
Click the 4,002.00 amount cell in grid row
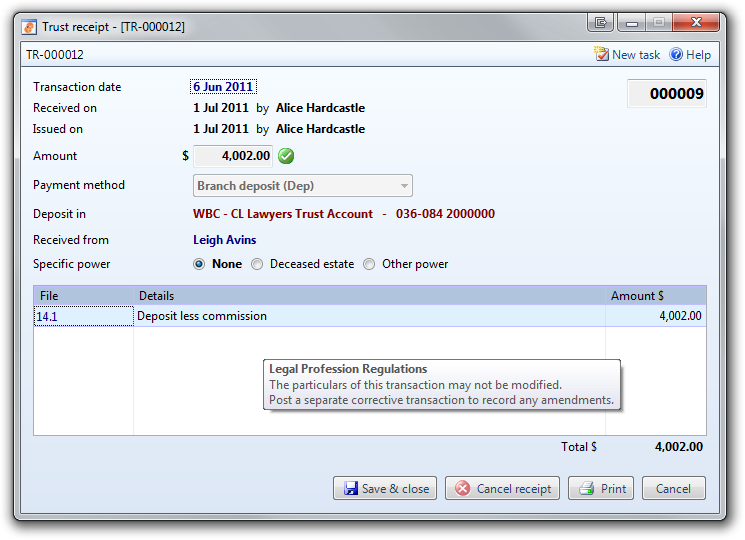[656, 316]
